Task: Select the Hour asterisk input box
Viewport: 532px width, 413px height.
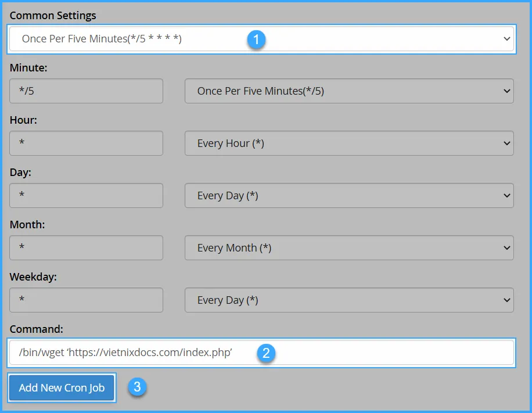Action: pos(86,143)
